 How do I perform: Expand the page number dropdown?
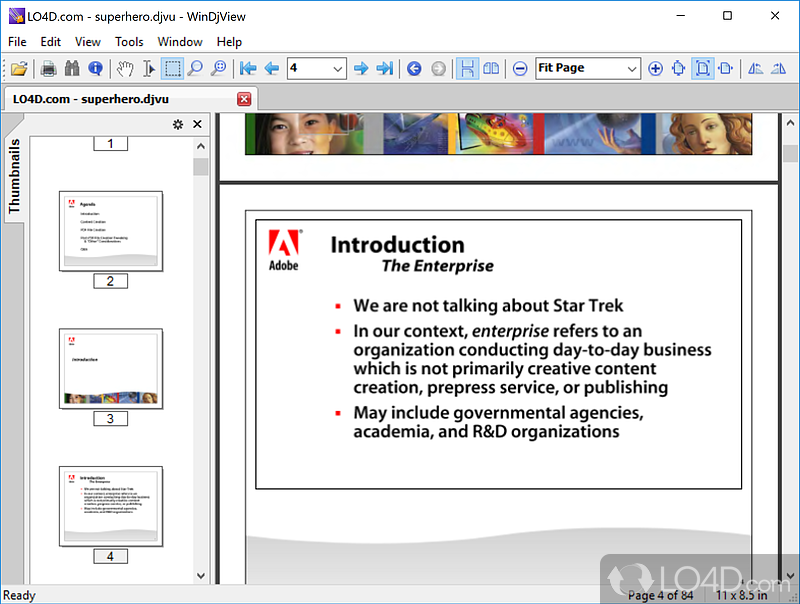pyautogui.click(x=337, y=68)
